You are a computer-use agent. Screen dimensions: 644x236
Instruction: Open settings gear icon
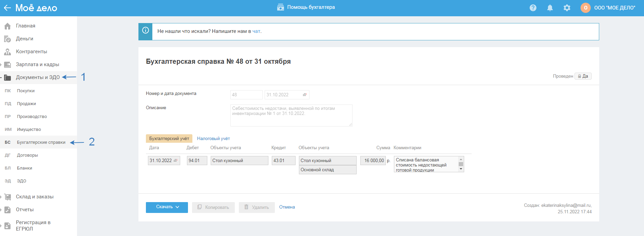coord(567,8)
